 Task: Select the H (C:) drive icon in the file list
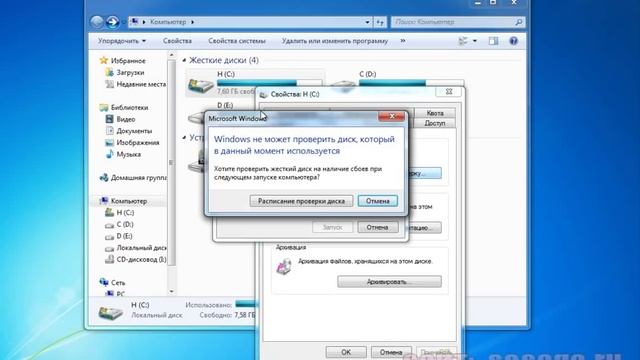tap(200, 85)
